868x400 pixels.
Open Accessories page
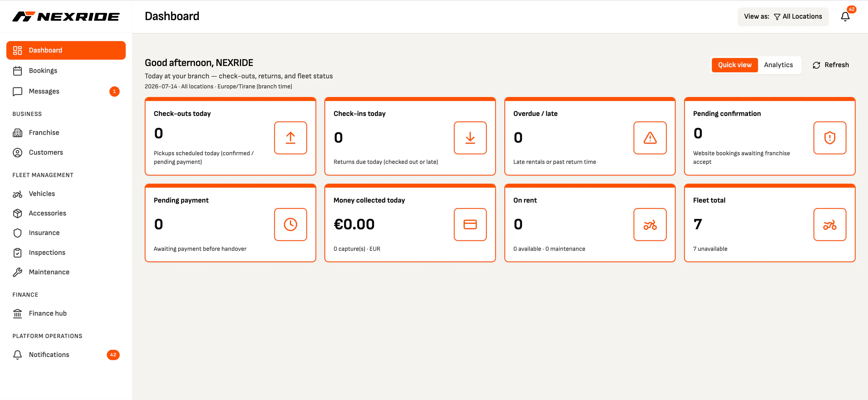[x=66, y=213]
